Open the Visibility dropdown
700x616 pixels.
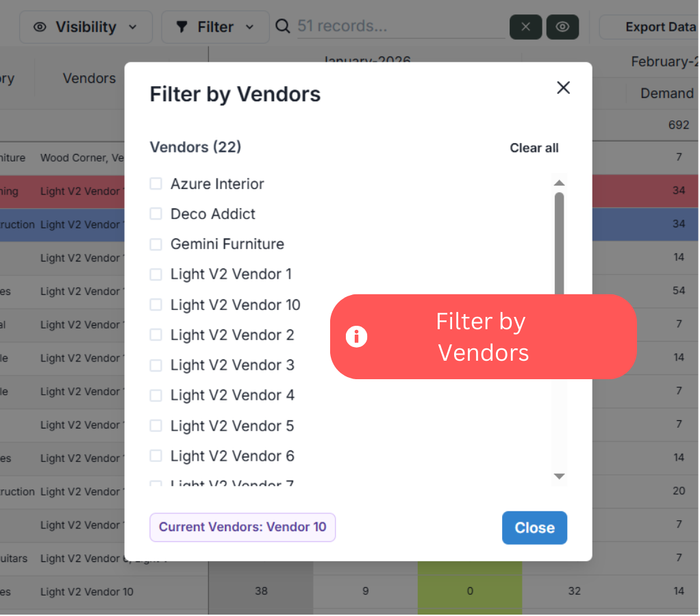pyautogui.click(x=86, y=27)
